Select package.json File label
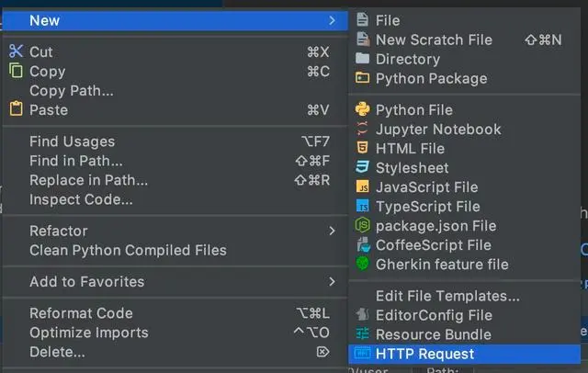This screenshot has height=373, width=588. (x=435, y=226)
